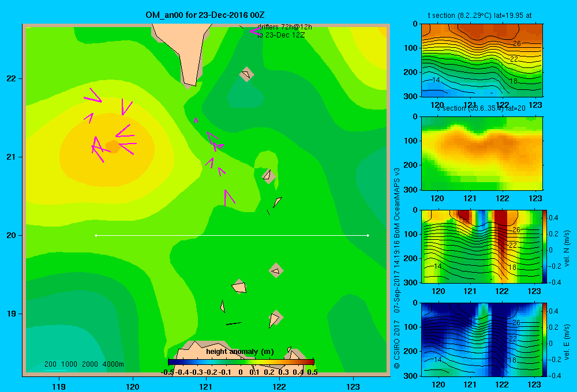Click the magenta drifter legend arrow
Viewport: 577px width, 392px height.
pos(254,32)
